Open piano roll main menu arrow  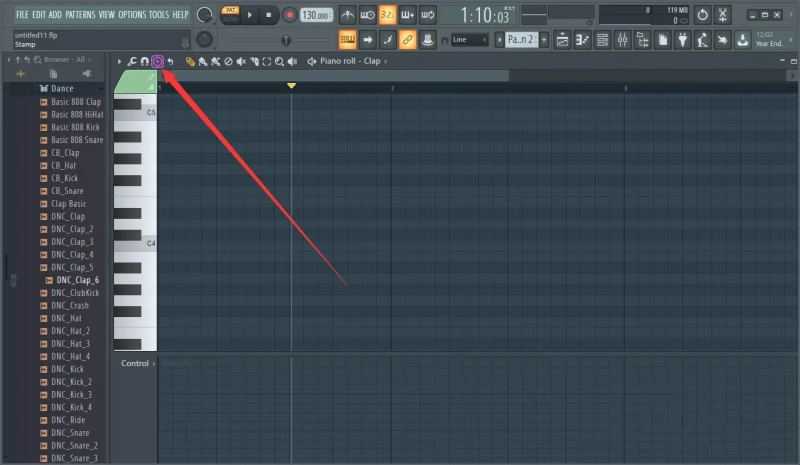coord(119,61)
